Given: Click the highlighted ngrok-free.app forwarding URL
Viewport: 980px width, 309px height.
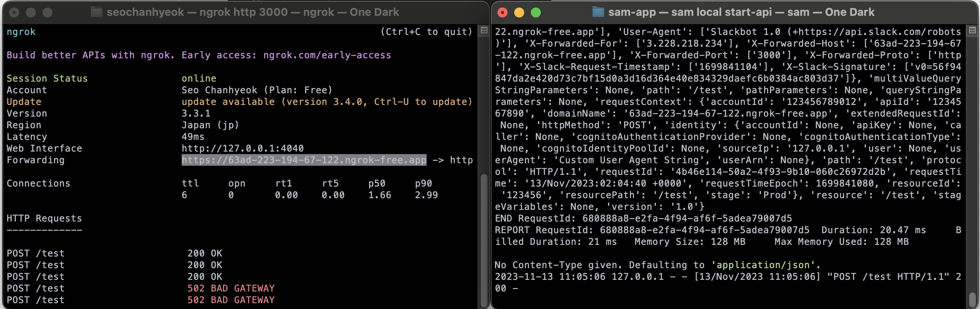Looking at the screenshot, I should click(304, 160).
